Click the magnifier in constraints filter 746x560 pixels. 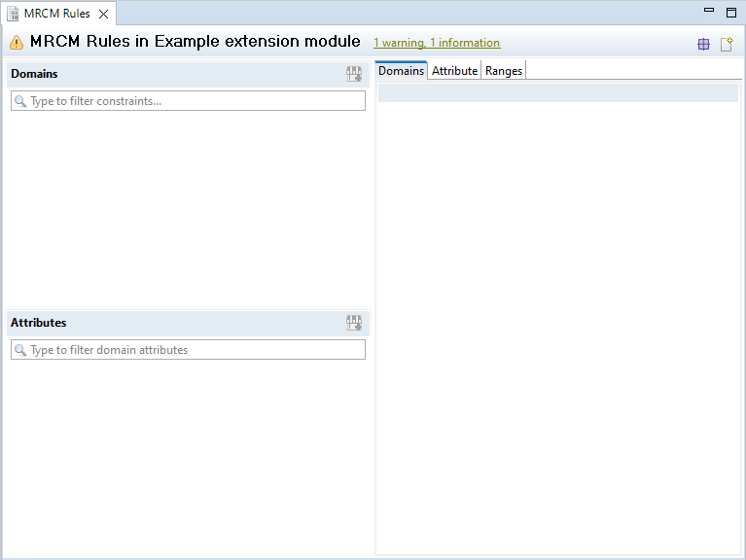coord(20,101)
